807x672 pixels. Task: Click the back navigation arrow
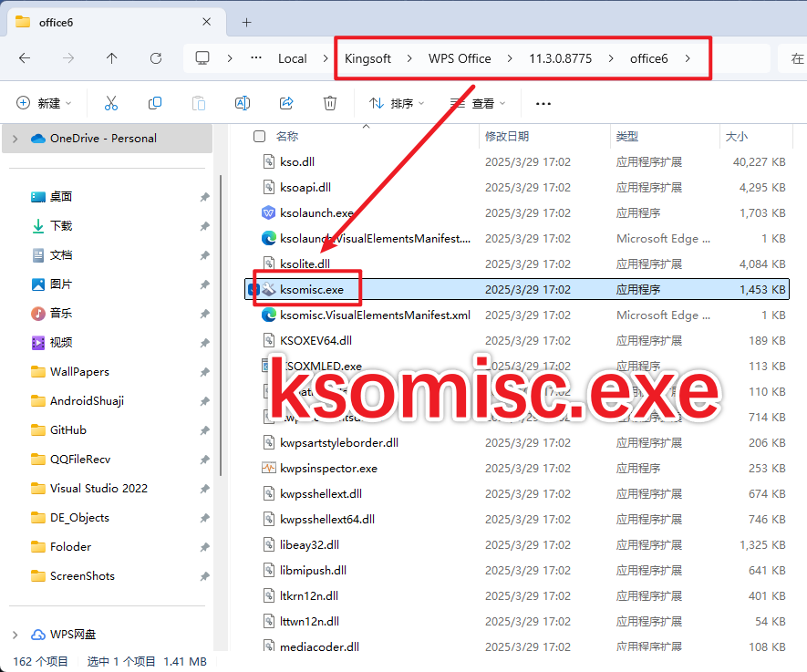pos(25,57)
